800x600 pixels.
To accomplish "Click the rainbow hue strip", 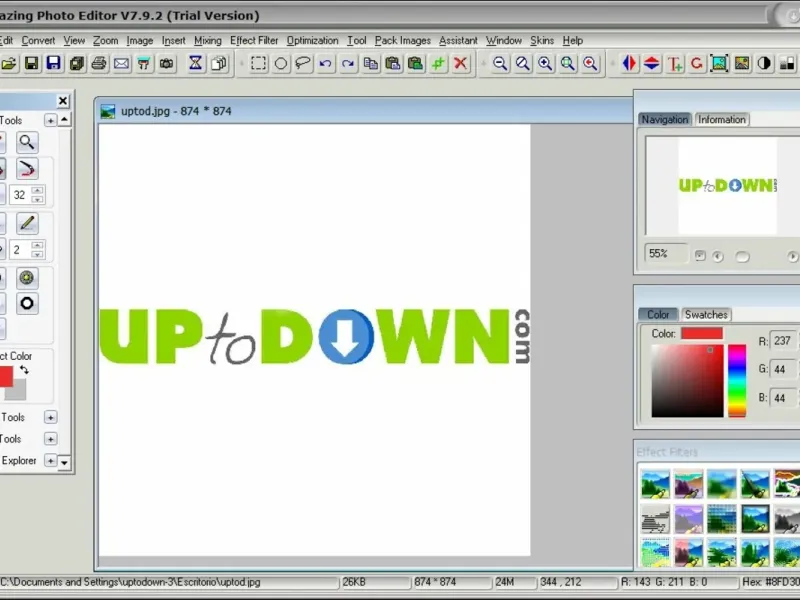I will tap(737, 381).
